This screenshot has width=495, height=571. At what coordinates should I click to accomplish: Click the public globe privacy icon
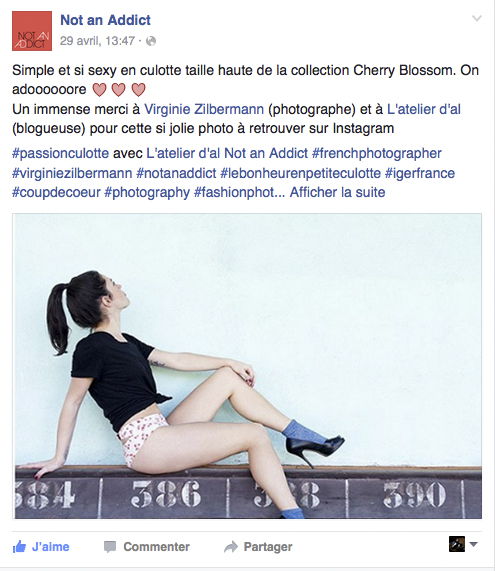pos(151,41)
